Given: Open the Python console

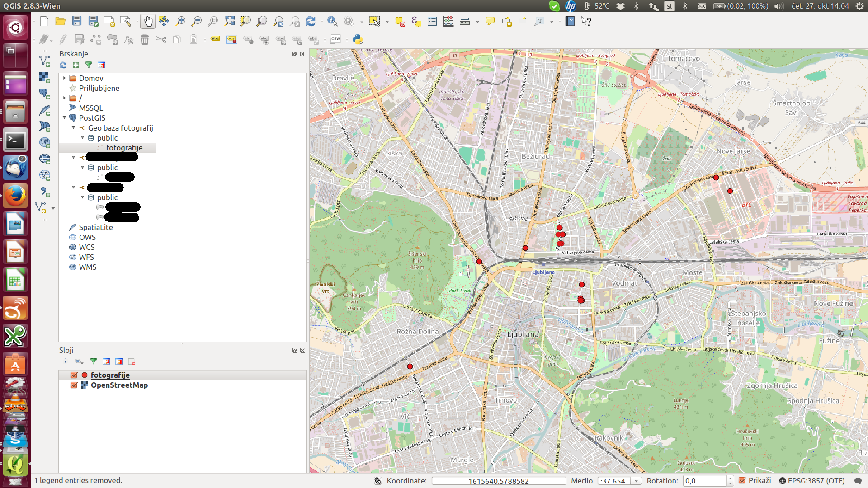Looking at the screenshot, I should point(358,39).
